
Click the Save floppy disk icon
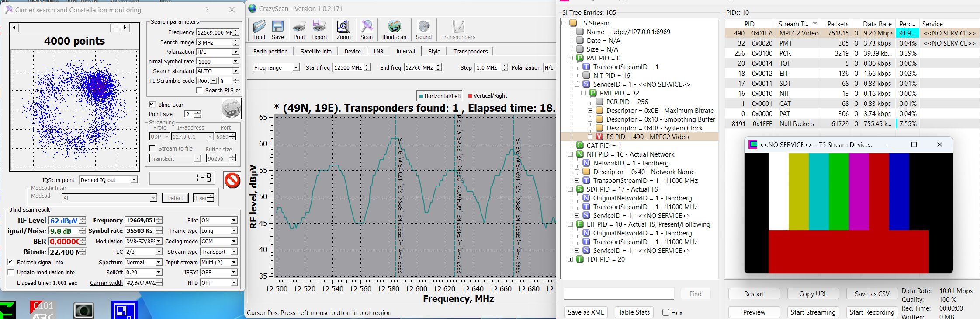(278, 29)
